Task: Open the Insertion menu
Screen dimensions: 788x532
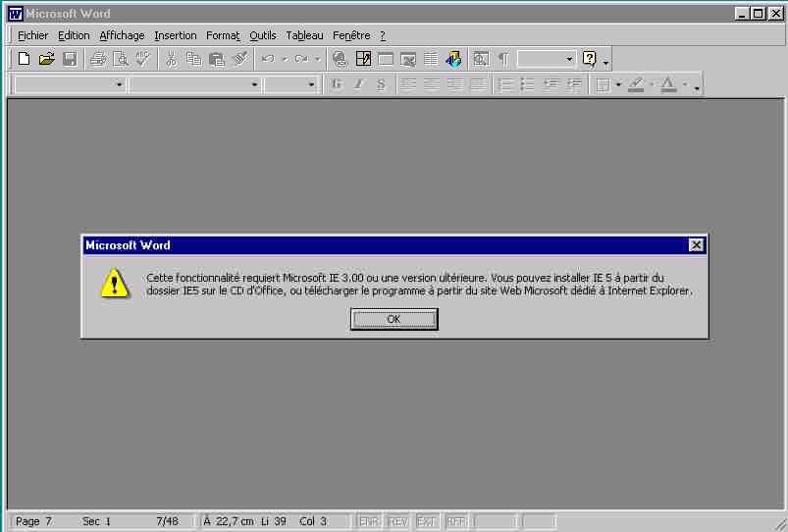Action: click(176, 35)
